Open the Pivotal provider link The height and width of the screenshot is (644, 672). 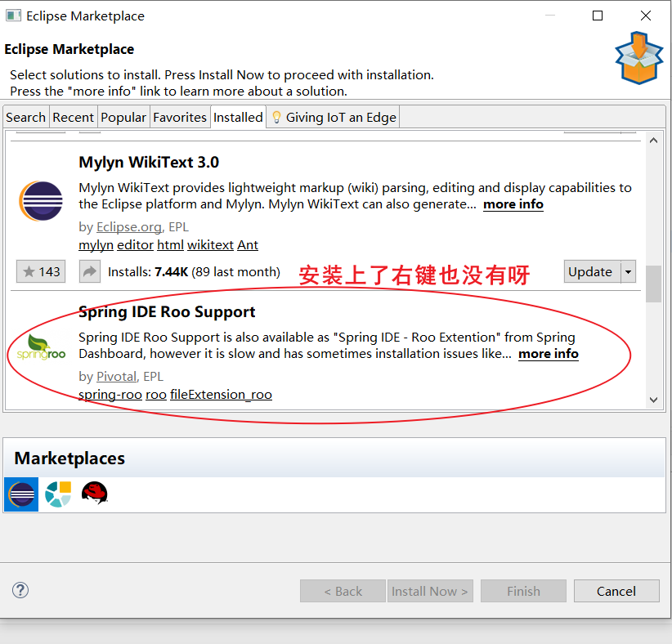coord(116,376)
